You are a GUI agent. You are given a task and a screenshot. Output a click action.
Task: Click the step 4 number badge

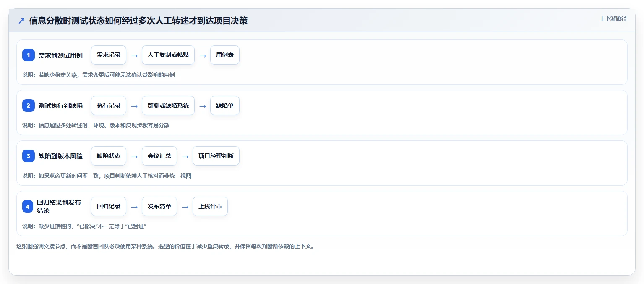coord(28,206)
